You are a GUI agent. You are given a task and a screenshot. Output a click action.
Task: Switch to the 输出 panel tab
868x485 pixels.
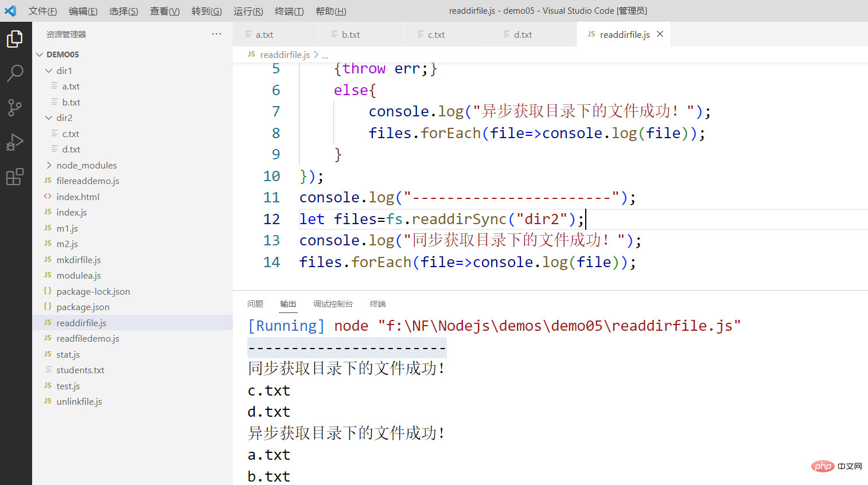288,304
